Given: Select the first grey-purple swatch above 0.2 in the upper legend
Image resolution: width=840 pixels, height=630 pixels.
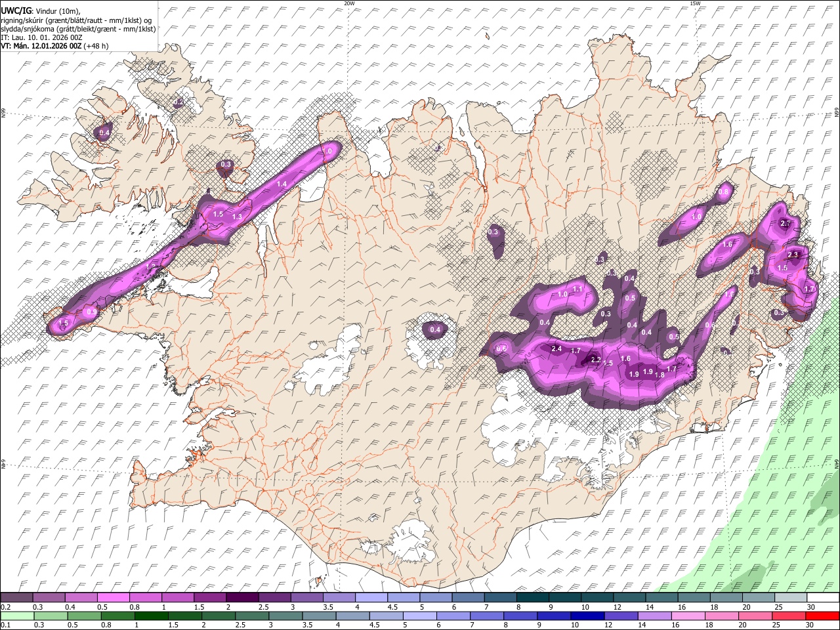Looking at the screenshot, I should (x=16, y=598).
